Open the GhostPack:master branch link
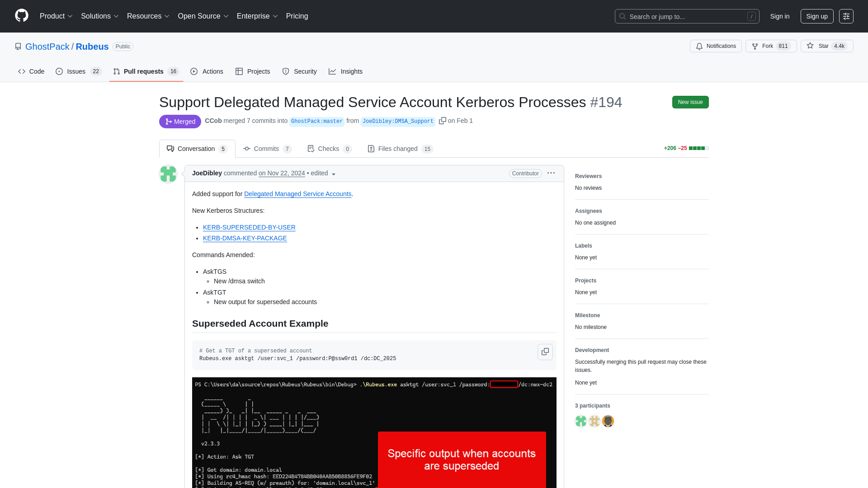Image resolution: width=868 pixels, height=488 pixels. click(317, 121)
